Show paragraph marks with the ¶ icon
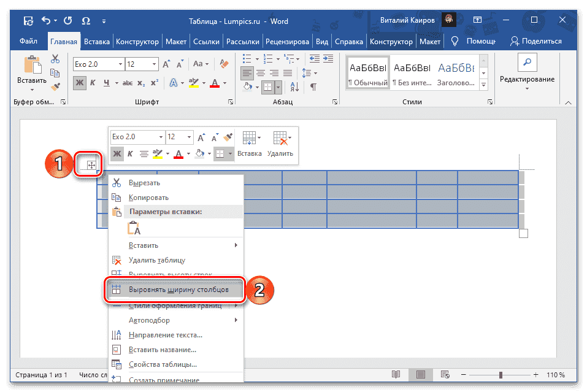The width and height of the screenshot is (587, 392). (313, 86)
